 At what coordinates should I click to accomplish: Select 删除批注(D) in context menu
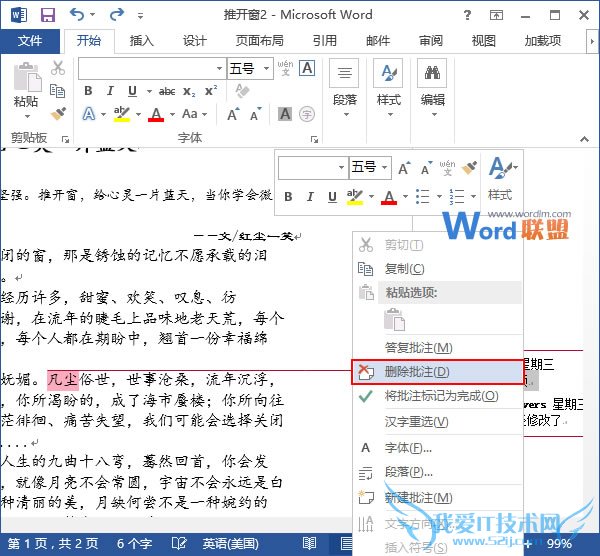[437, 372]
